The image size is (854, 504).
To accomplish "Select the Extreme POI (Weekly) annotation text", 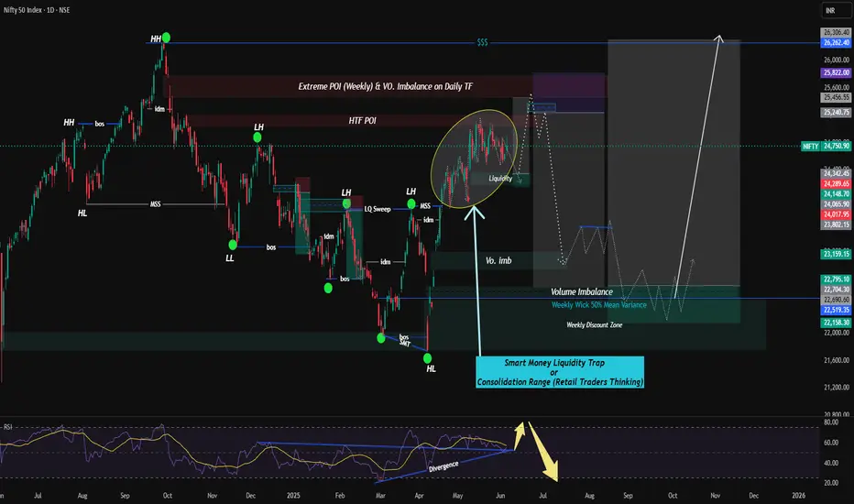I will 386,86.
